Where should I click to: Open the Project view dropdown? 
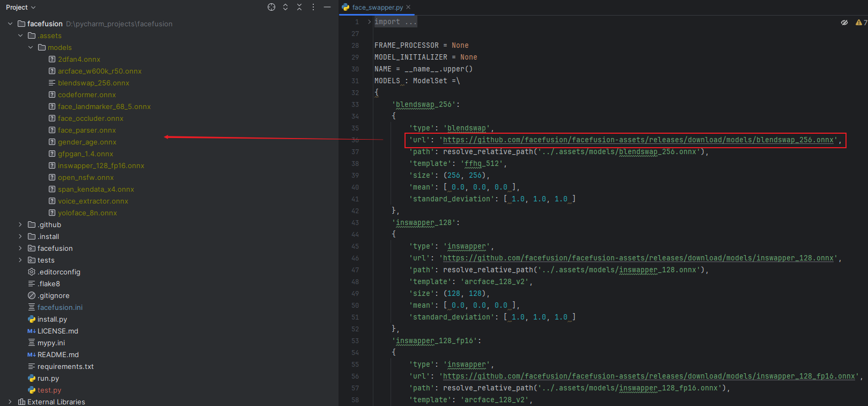click(x=20, y=7)
